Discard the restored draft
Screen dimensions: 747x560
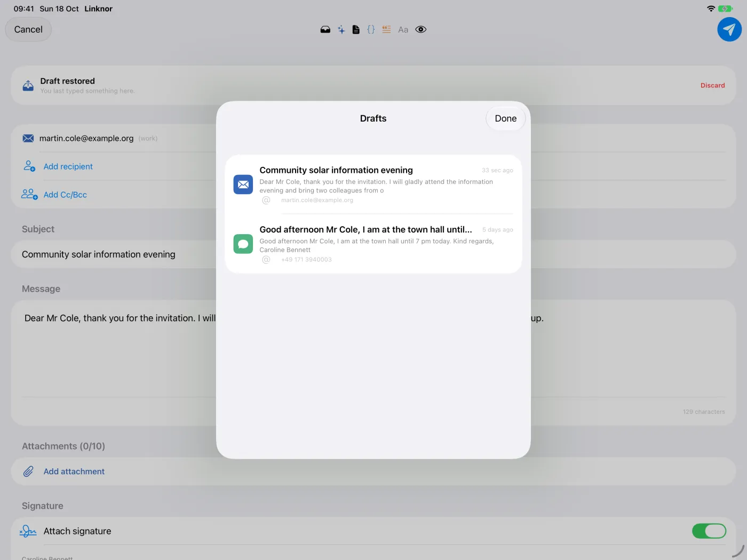click(x=712, y=85)
